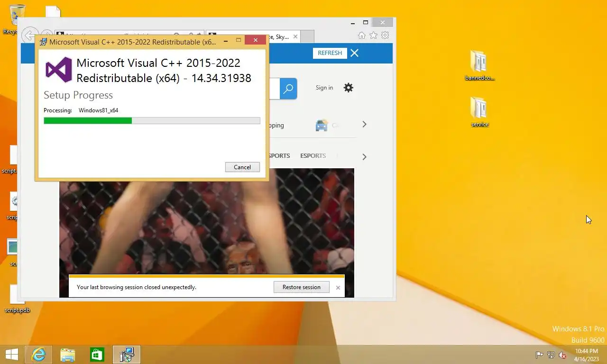Close the Visual C++ setup window
This screenshot has height=364, width=607.
coord(256,41)
